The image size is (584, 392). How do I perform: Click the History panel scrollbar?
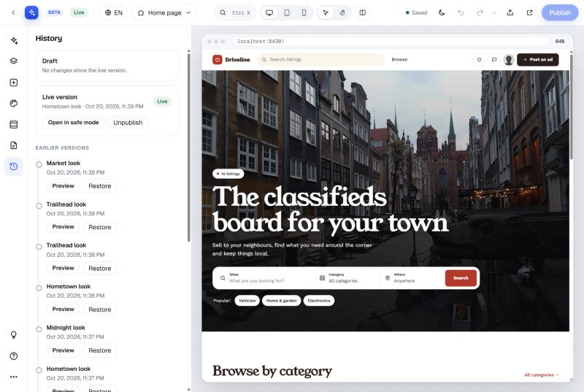189,147
